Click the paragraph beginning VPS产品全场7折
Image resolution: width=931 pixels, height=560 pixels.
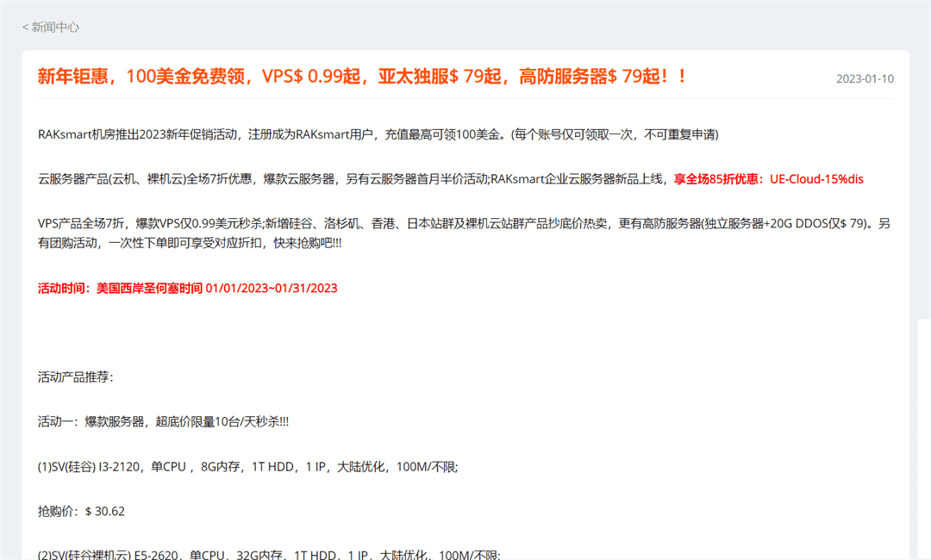click(x=464, y=233)
